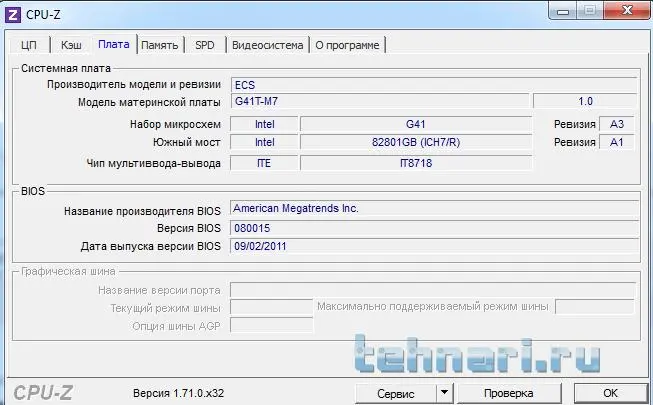Click the Название производителя BIOS label
This screenshot has width=653, height=405.
point(142,211)
